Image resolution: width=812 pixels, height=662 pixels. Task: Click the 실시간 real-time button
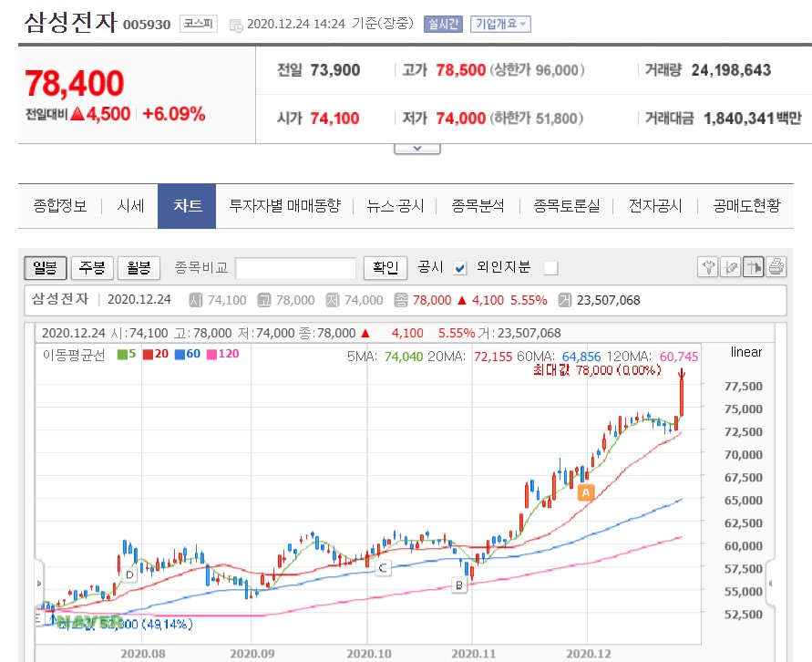tap(443, 24)
